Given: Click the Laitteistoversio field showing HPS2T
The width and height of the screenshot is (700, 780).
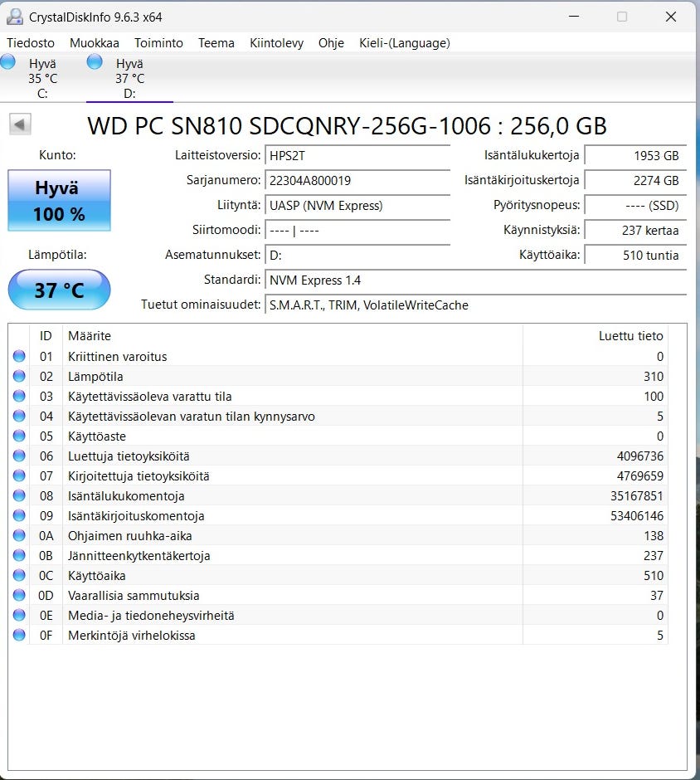Looking at the screenshot, I should click(357, 156).
